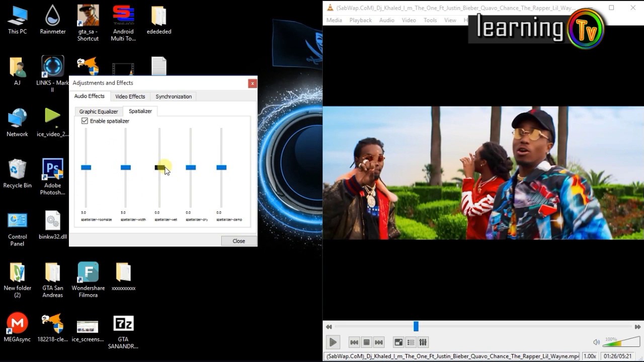Select the GTA San Andreas folder icon
Viewport: 644px width, 362px height.
[x=53, y=281]
